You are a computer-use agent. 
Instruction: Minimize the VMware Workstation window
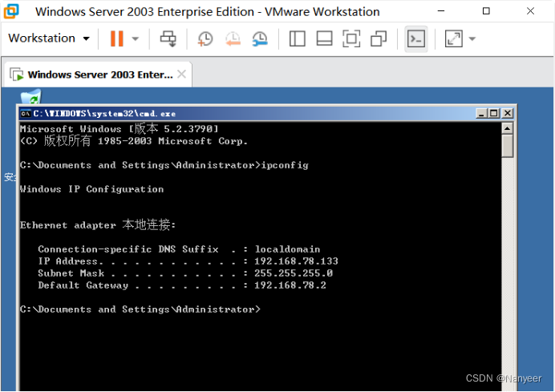(x=441, y=11)
